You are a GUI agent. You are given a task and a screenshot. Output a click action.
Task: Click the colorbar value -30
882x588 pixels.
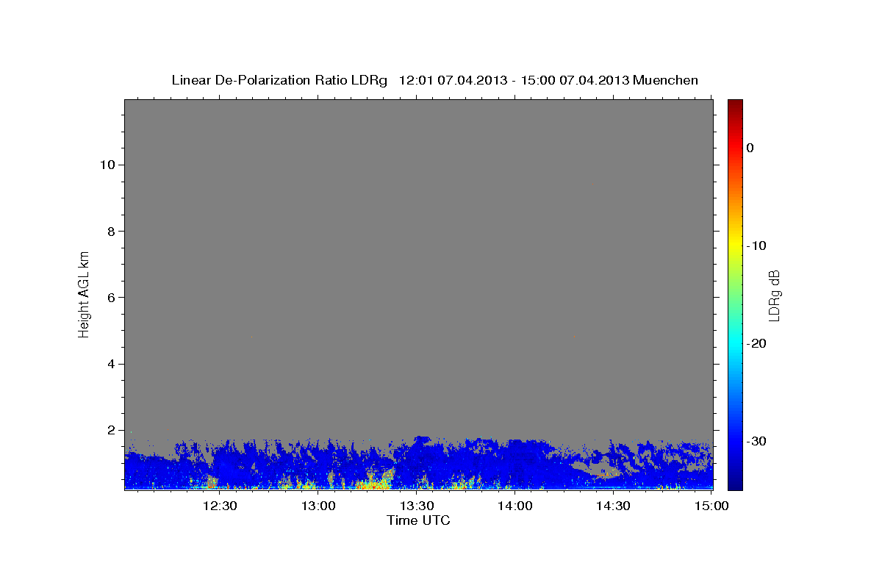click(756, 441)
